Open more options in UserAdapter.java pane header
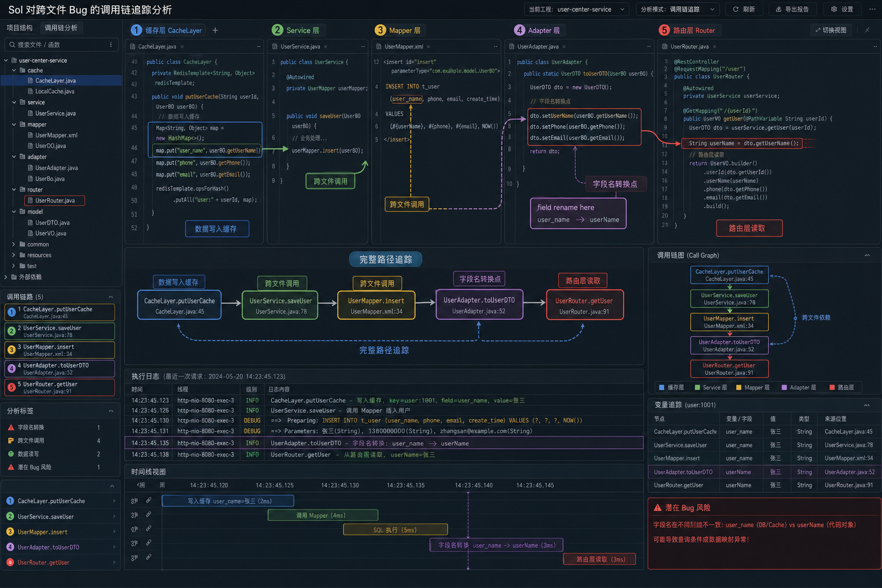The height and width of the screenshot is (588, 882). (x=649, y=47)
